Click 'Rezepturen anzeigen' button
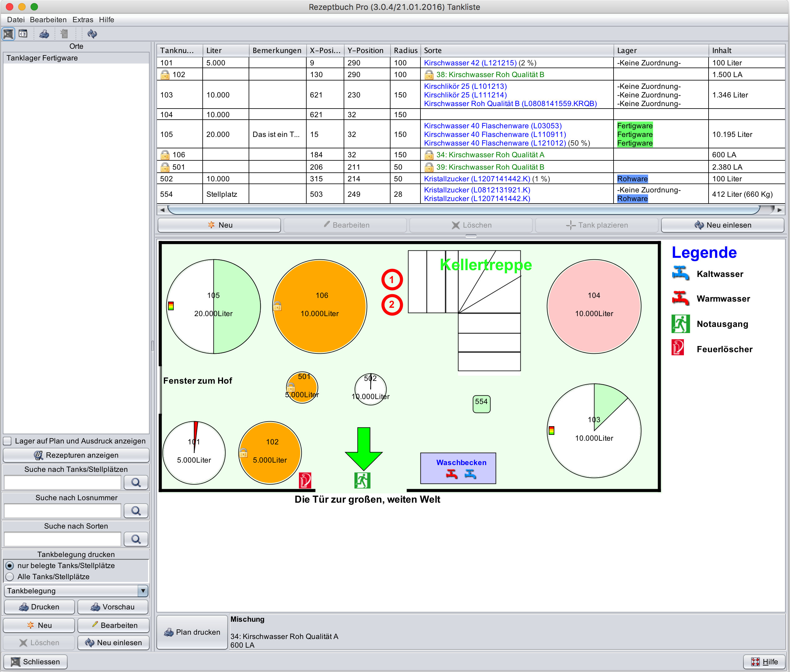This screenshot has height=672, width=790. pyautogui.click(x=76, y=455)
